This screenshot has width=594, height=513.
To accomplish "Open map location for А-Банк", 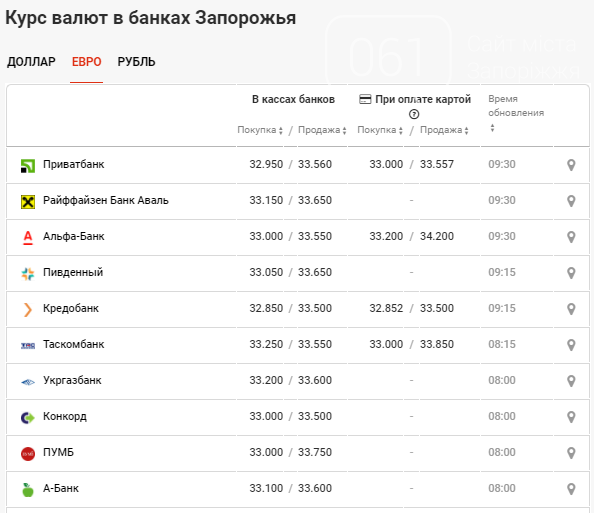I will 571,489.
